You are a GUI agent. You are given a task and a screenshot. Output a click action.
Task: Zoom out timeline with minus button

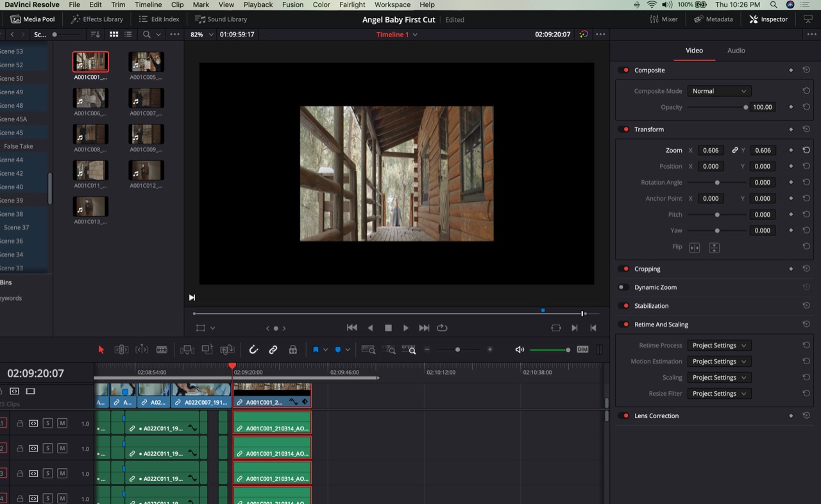[x=427, y=349]
